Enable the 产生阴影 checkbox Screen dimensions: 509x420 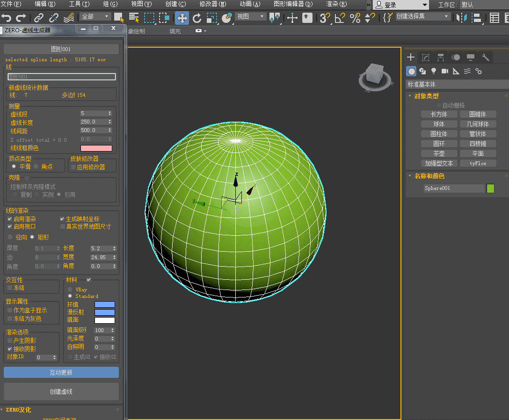tap(10, 340)
